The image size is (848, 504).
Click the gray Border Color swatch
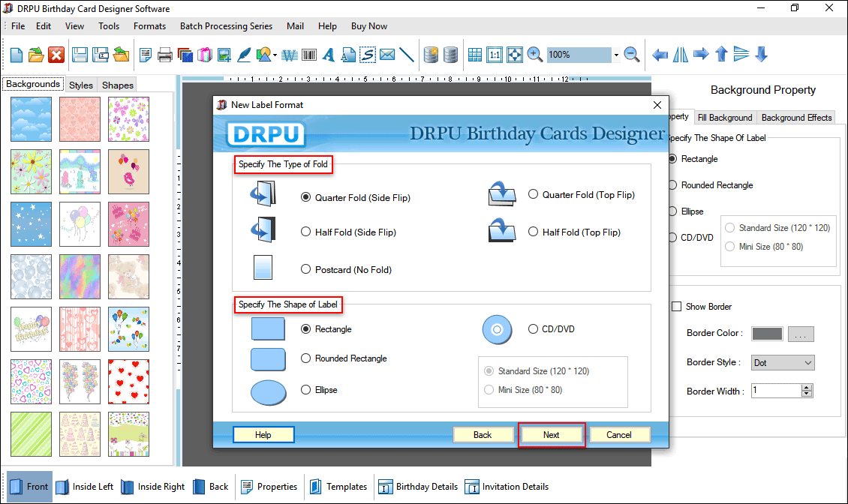pos(767,334)
